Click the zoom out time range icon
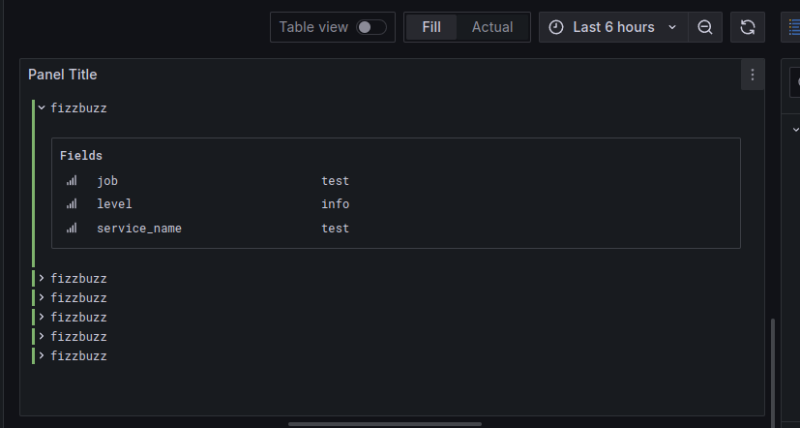This screenshot has width=800, height=428. pos(705,27)
